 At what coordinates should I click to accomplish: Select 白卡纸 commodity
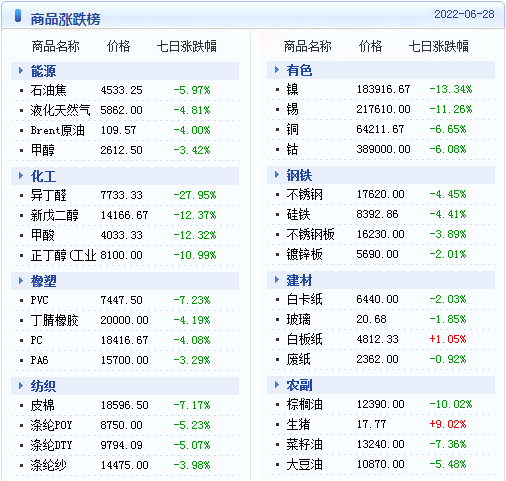pos(305,299)
